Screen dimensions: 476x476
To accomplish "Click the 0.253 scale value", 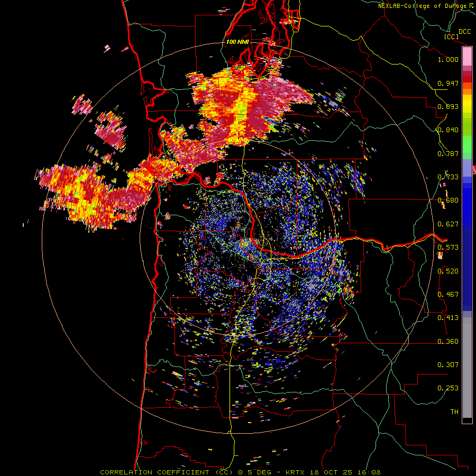I will pyautogui.click(x=448, y=388).
